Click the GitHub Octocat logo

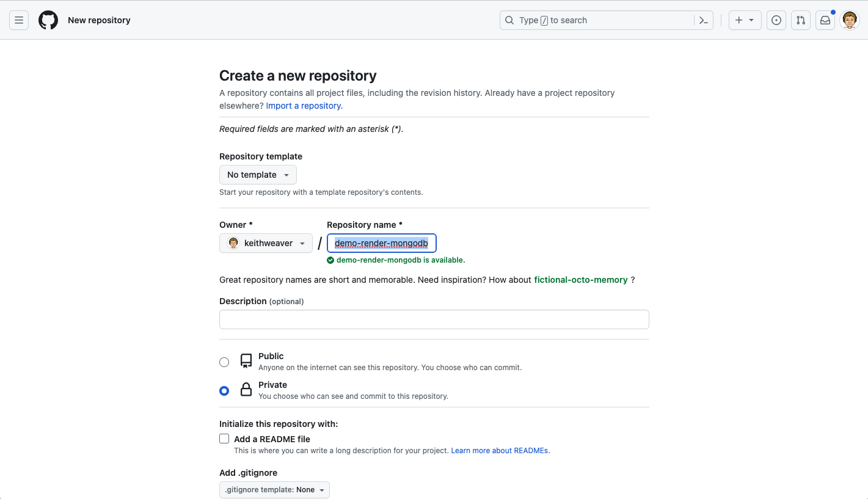48,20
